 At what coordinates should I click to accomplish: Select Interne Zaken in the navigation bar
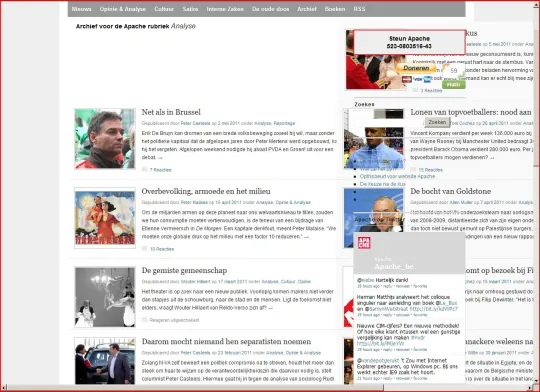click(225, 9)
